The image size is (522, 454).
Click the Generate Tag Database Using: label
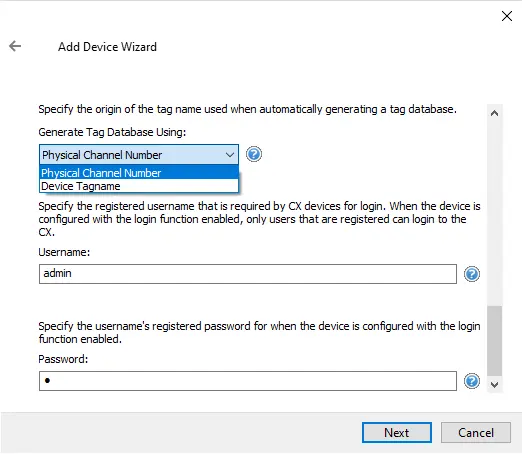(x=112, y=132)
